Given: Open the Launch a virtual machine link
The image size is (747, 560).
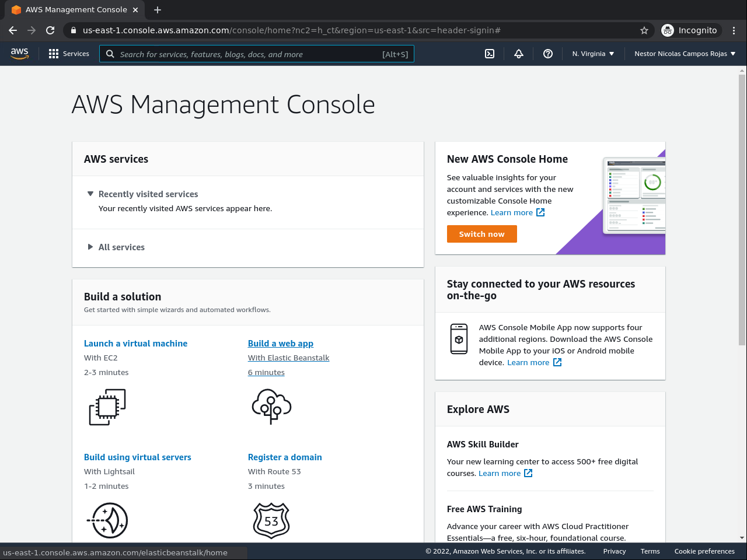Looking at the screenshot, I should (135, 344).
